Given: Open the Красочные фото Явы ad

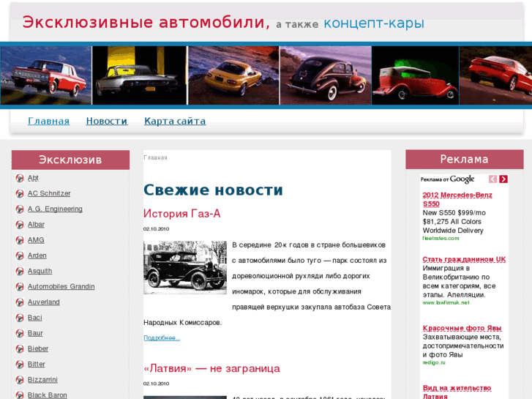Looking at the screenshot, I should pyautogui.click(x=462, y=328).
